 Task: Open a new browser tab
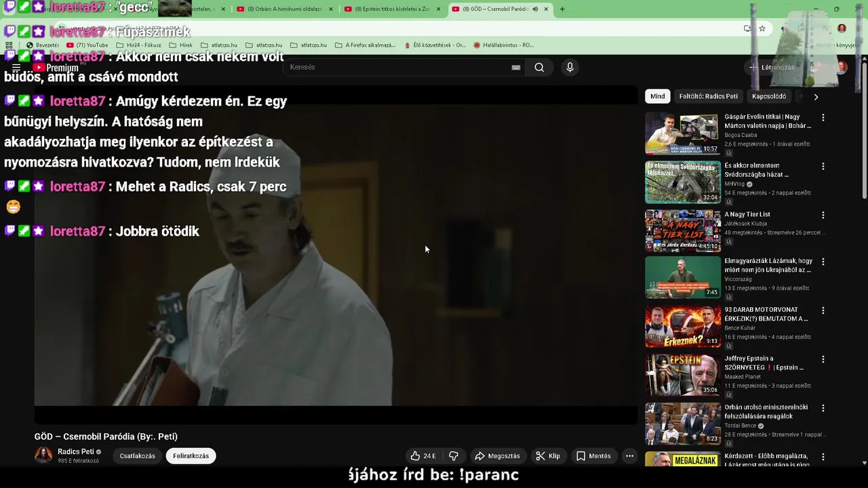tap(562, 9)
